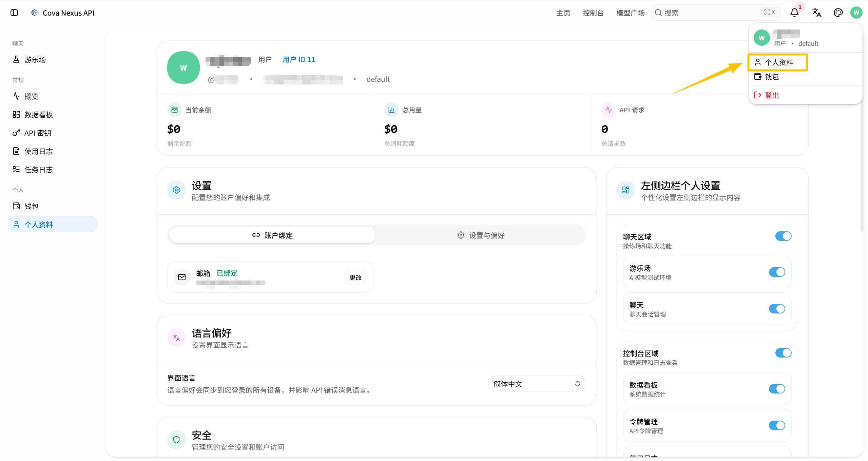Open Task Logs (任务日志) in sidebar
The image size is (868, 461).
pos(53,170)
